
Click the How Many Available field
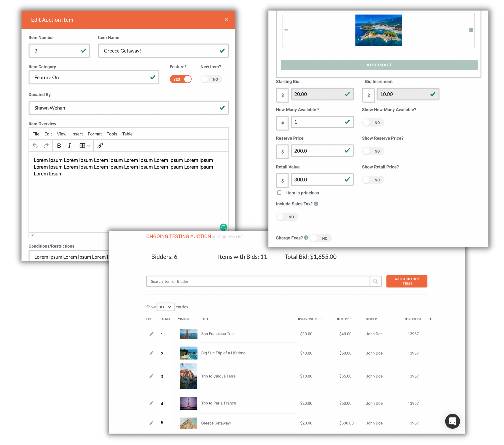[322, 122]
